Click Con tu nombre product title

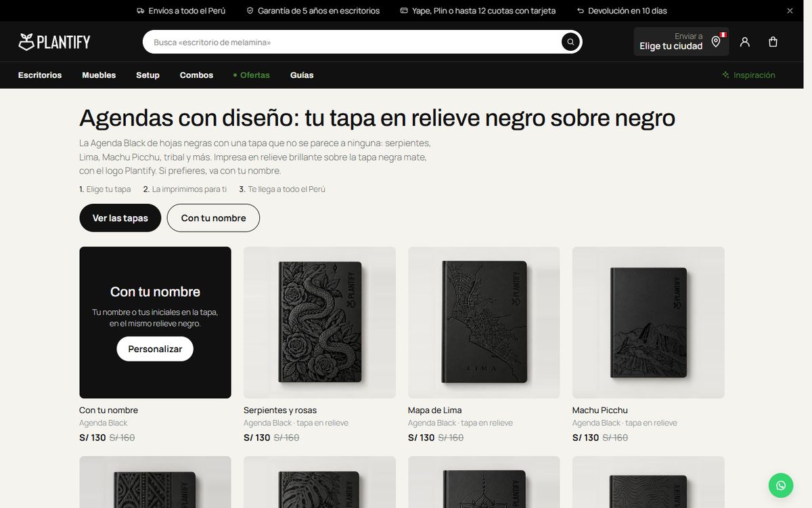coord(108,410)
